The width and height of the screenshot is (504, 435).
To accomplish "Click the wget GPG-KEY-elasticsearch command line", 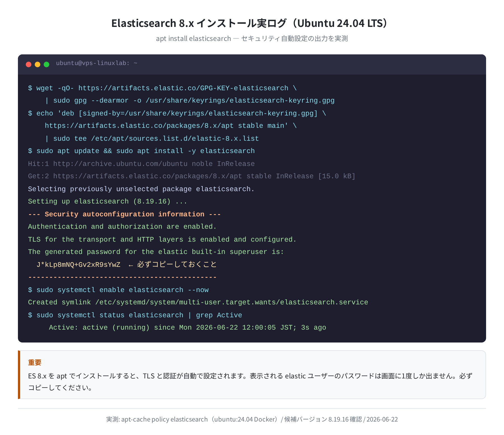I will pos(162,88).
